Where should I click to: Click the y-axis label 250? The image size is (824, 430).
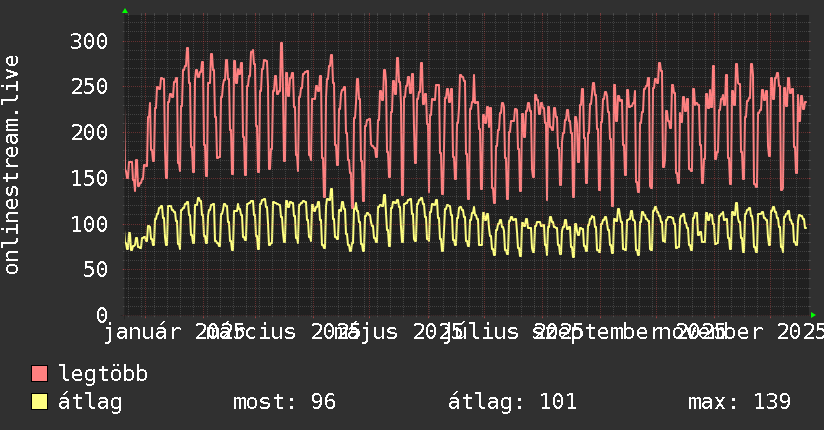click(x=89, y=87)
